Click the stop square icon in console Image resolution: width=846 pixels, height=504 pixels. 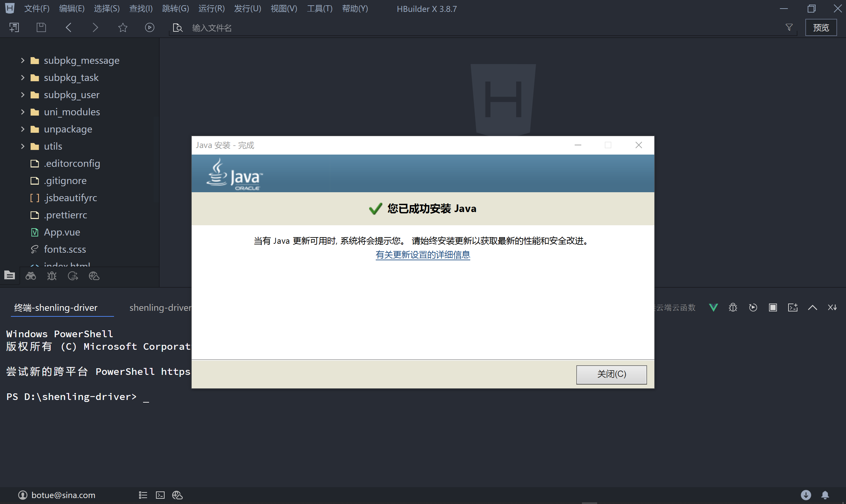click(773, 308)
